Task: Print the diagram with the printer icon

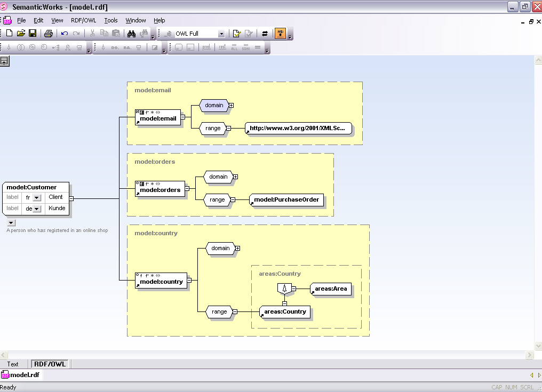Action: click(49, 34)
